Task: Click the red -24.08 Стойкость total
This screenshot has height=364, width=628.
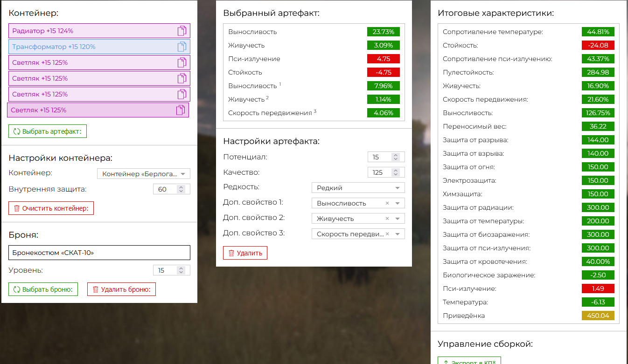Action: tap(598, 45)
